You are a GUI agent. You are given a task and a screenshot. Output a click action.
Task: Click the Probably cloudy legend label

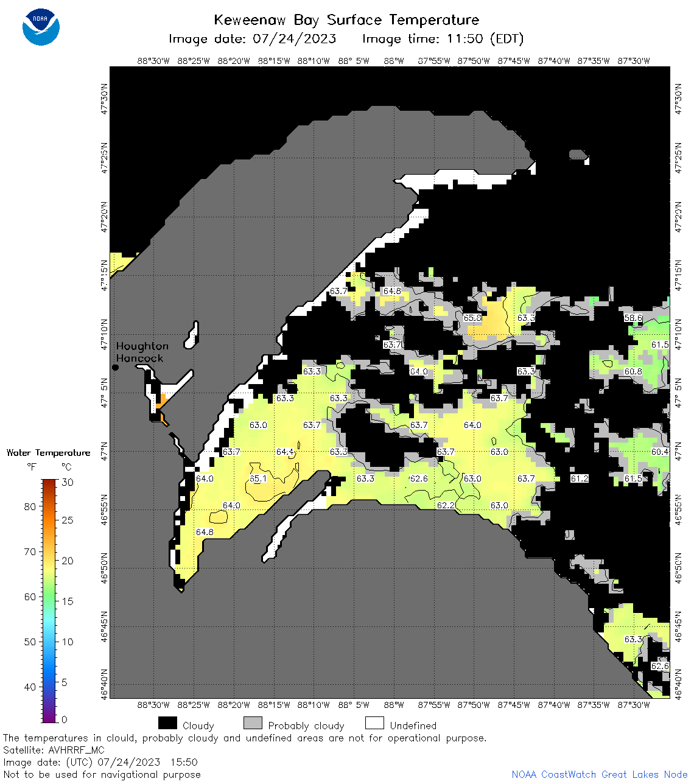(306, 726)
